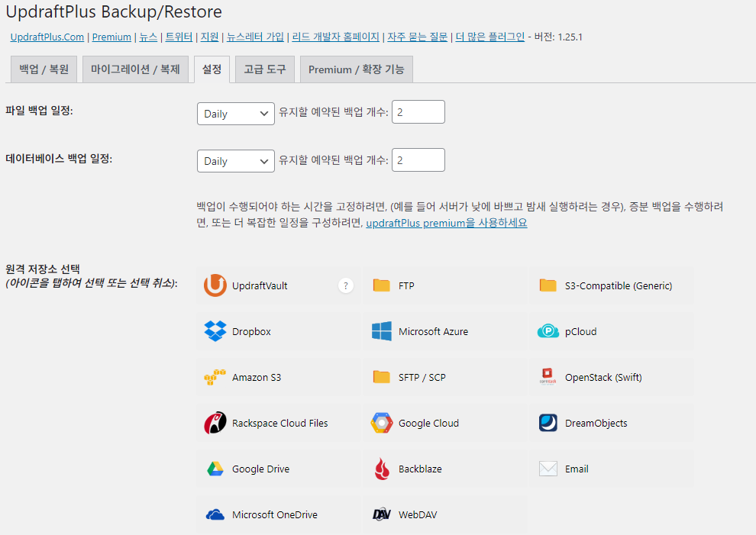Viewport: 756px width, 535px height.
Task: Choose the Google Cloud icon
Action: (x=381, y=423)
